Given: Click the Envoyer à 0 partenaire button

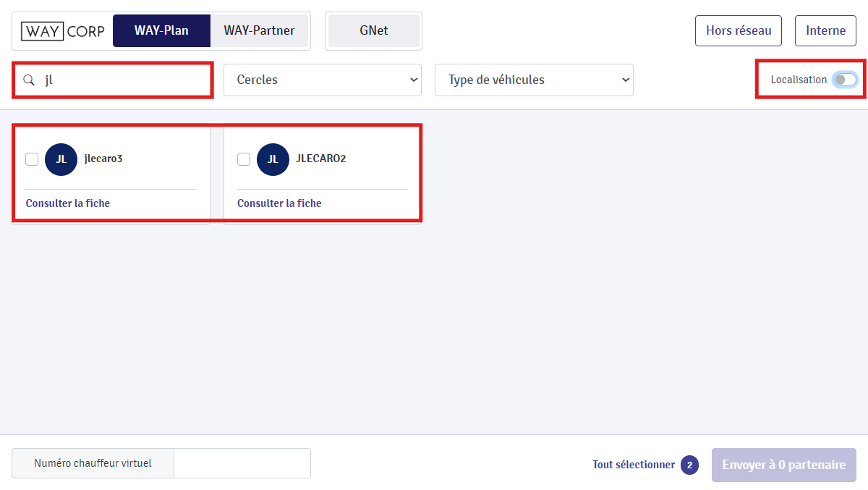Looking at the screenshot, I should tap(784, 465).
